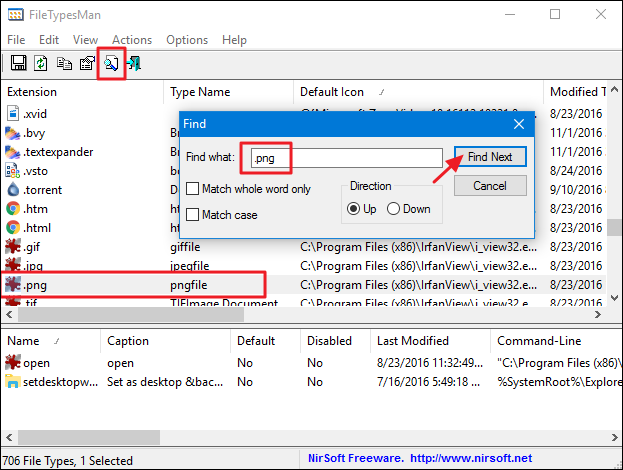This screenshot has height=470, width=623.
Task: Select the .xvid file icon
Action: pyautogui.click(x=13, y=113)
